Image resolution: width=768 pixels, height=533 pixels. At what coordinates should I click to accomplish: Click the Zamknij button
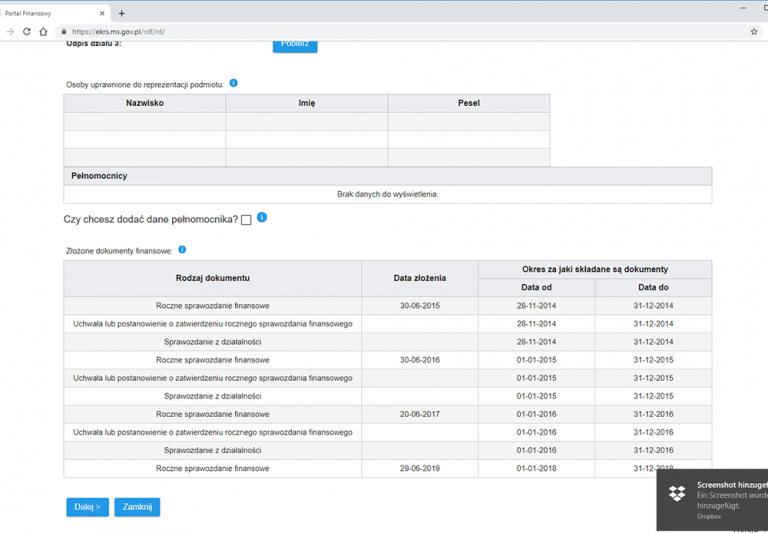137,507
